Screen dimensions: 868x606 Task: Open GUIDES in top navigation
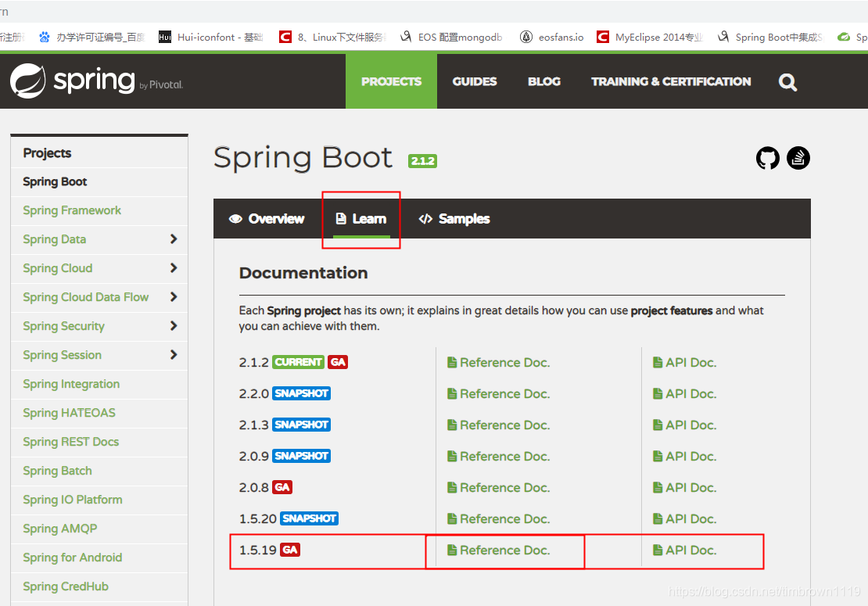coord(475,81)
